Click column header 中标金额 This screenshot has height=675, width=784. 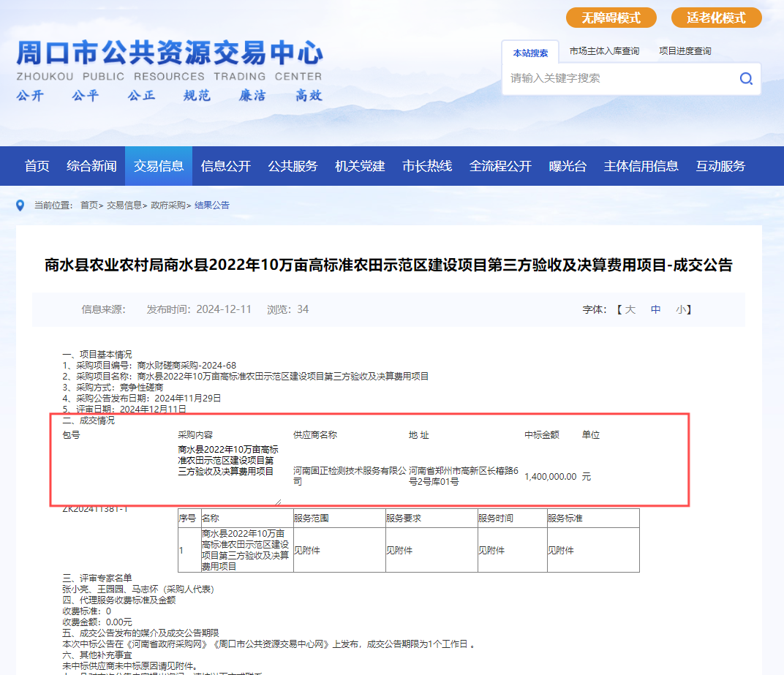541,435
